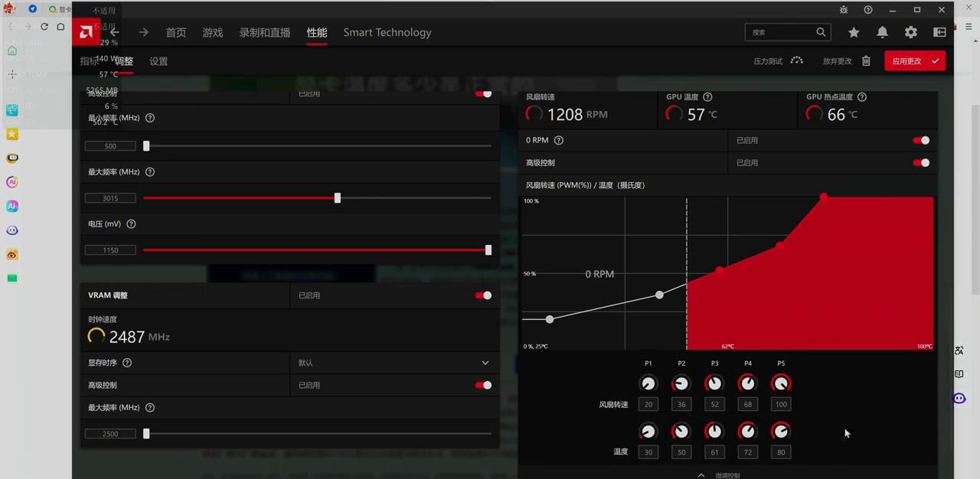980x479 pixels.
Task: Open blue AI icon in browser sidebar
Action: click(12, 206)
